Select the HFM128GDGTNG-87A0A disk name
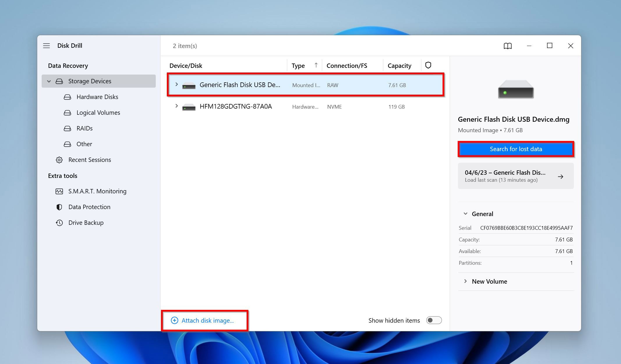Screen dimensions: 621x364 236,106
